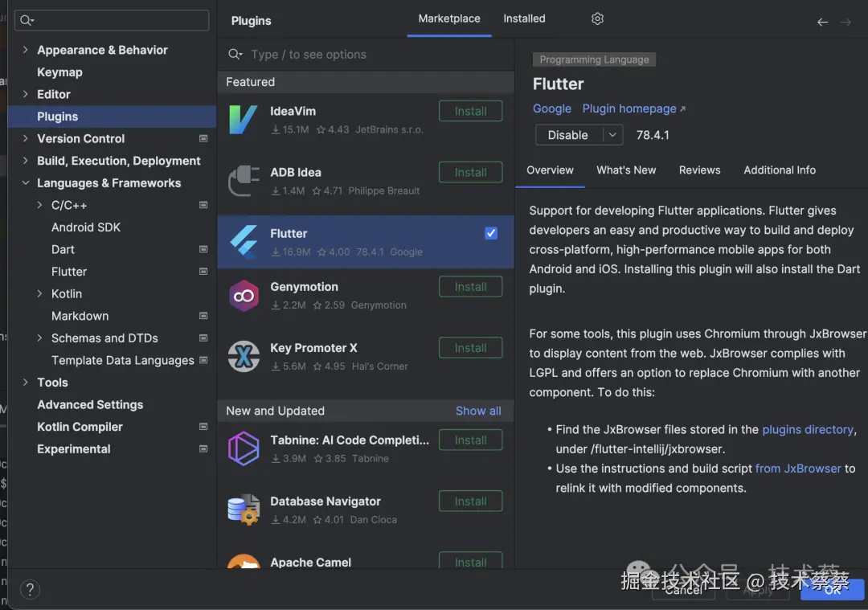This screenshot has height=610, width=868.
Task: Install the Database Navigator plugin
Action: click(470, 501)
